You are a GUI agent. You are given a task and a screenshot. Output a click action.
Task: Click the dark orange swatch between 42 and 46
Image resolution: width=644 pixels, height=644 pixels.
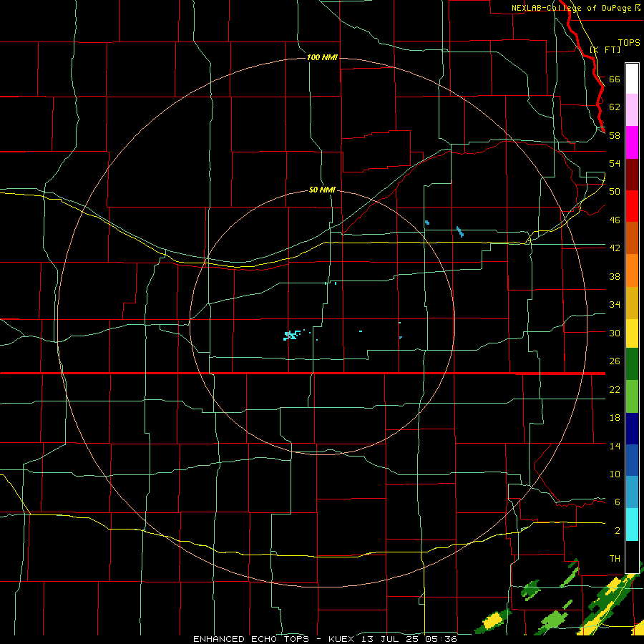[x=632, y=238]
